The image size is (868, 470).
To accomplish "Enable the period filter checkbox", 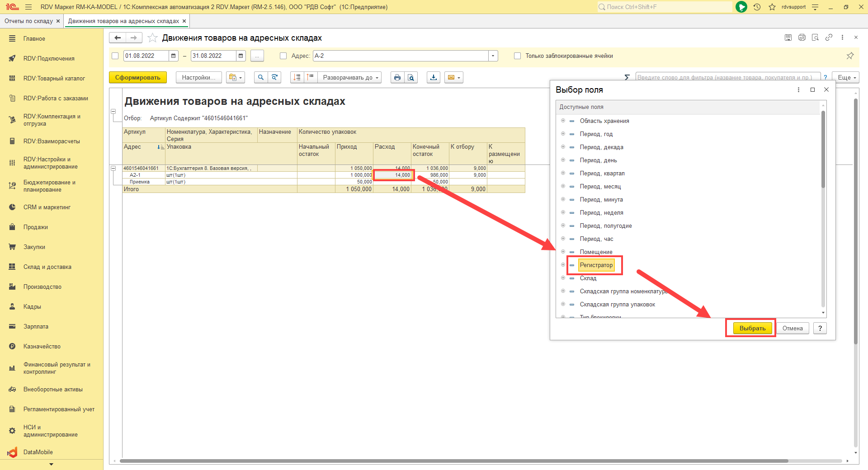I will [x=115, y=56].
